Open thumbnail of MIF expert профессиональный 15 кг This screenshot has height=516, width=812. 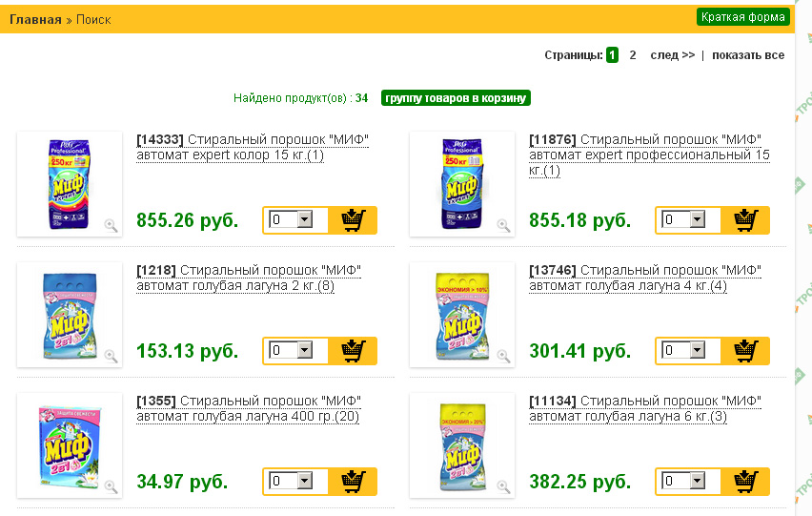pos(462,183)
